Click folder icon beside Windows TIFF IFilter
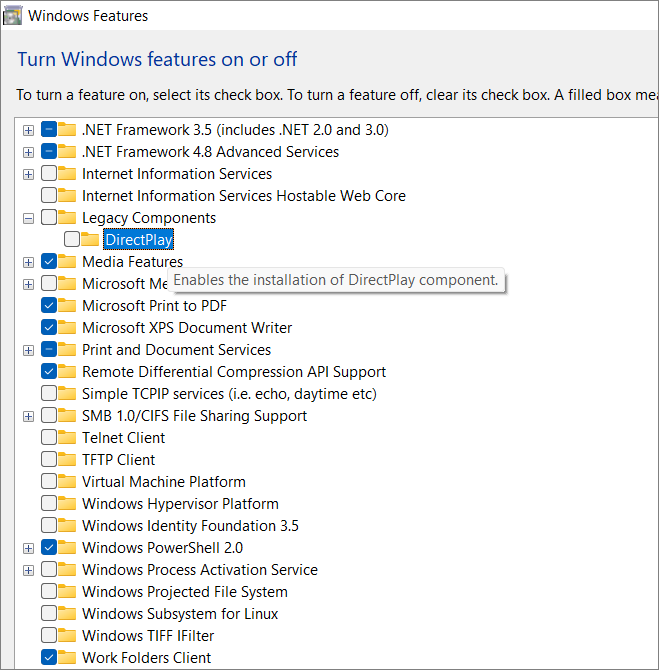659x670 pixels. pos(67,635)
